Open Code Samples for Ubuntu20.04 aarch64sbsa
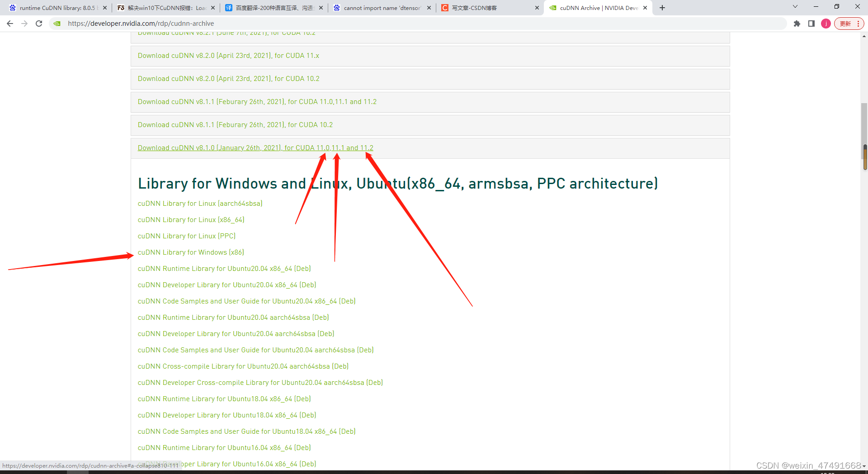 coord(255,350)
